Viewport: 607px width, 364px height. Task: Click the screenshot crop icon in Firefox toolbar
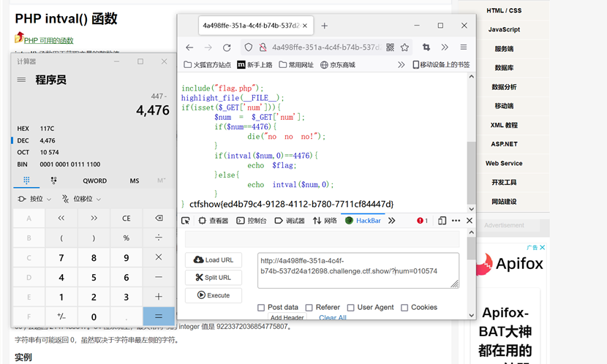(x=426, y=48)
